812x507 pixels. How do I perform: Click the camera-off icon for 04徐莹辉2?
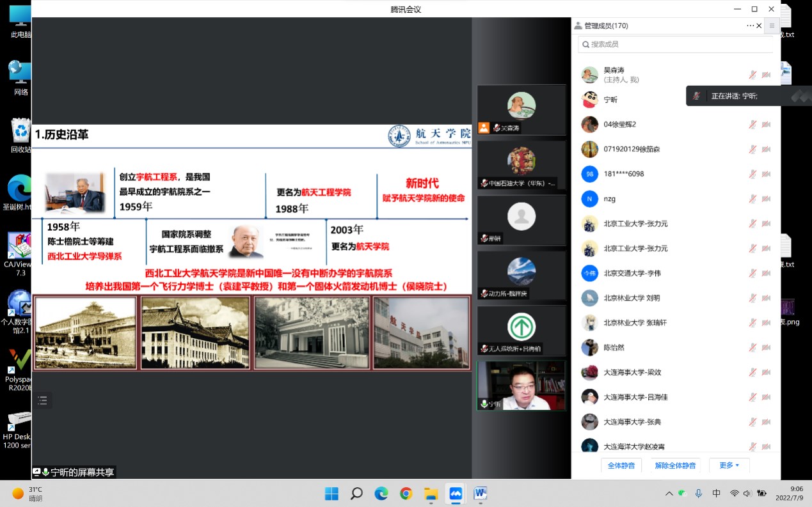[766, 124]
